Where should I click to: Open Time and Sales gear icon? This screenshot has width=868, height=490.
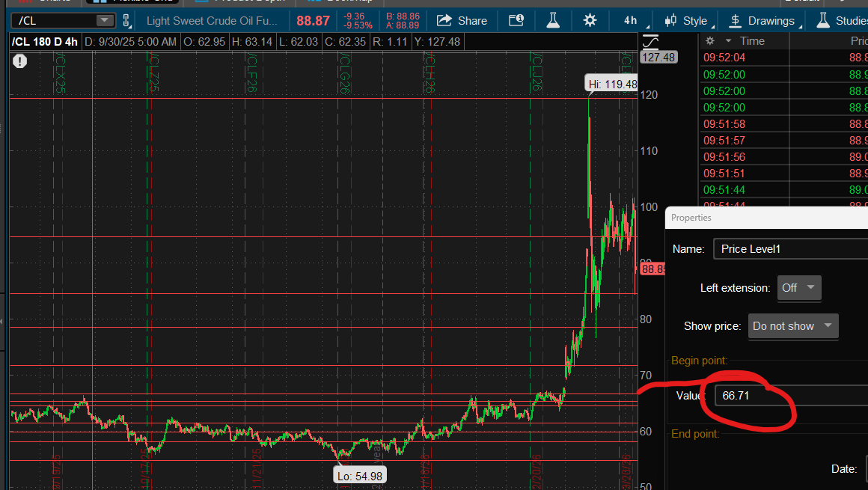(x=710, y=41)
